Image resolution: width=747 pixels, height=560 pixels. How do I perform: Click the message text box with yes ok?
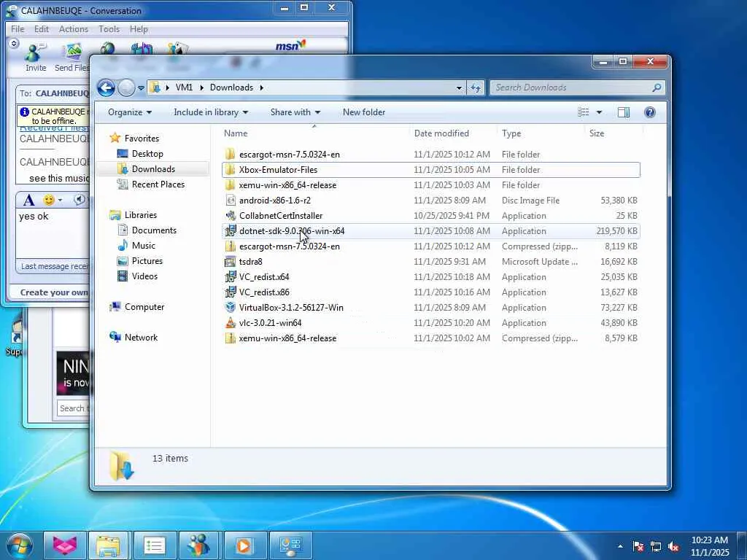[53, 233]
